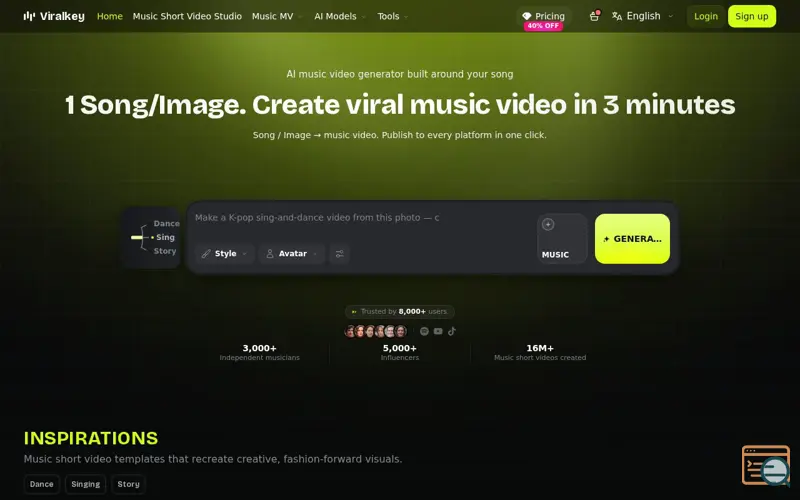
Task: Click the Pricing diamond icon
Action: (x=527, y=16)
